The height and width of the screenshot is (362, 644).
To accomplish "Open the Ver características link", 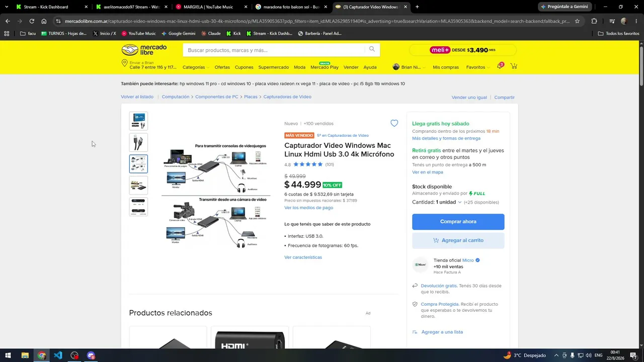I will [x=303, y=257].
